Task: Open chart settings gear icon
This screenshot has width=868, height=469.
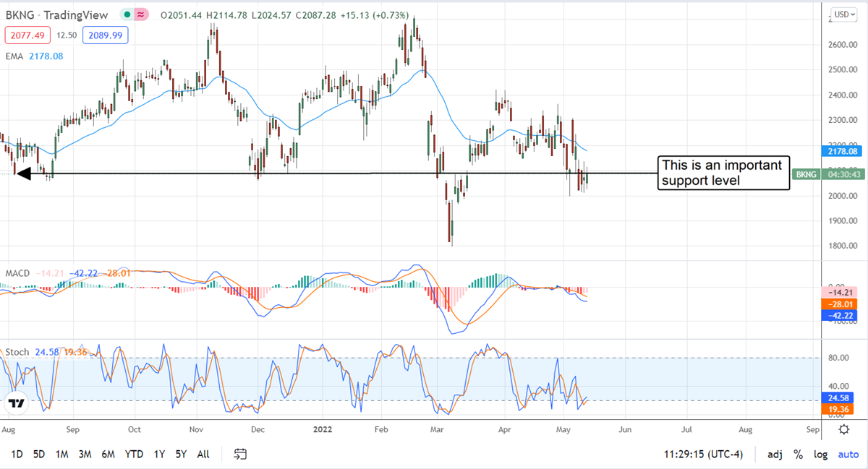Action: click(x=843, y=429)
